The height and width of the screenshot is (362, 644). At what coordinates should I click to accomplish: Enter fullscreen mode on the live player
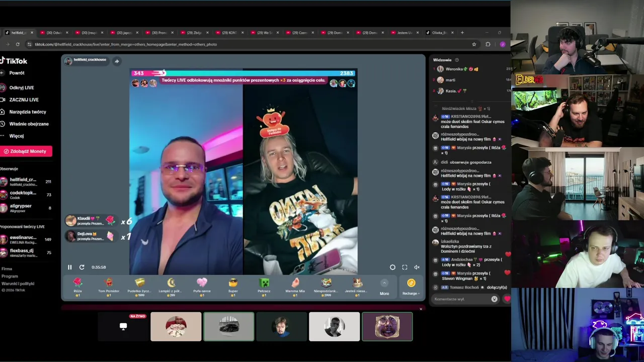[405, 267]
